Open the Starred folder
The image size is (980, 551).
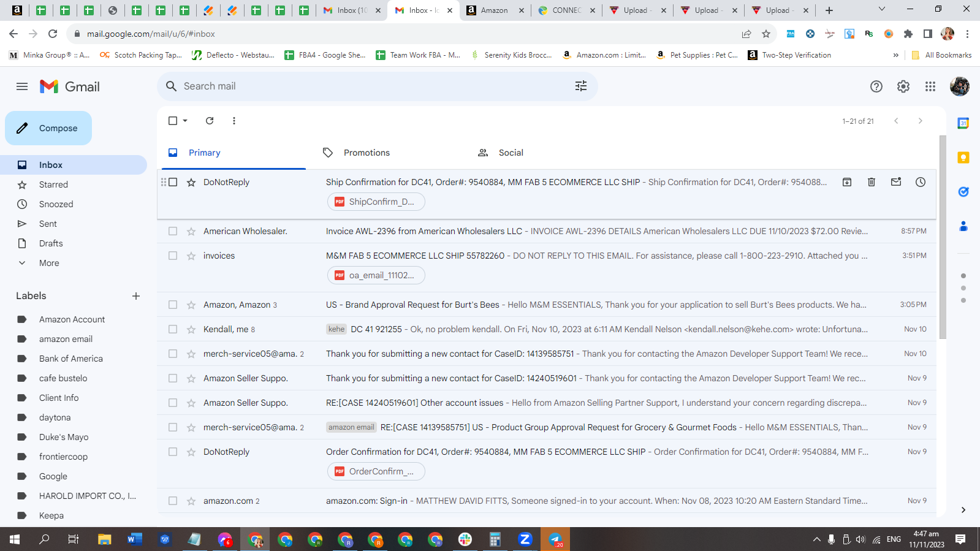point(53,184)
